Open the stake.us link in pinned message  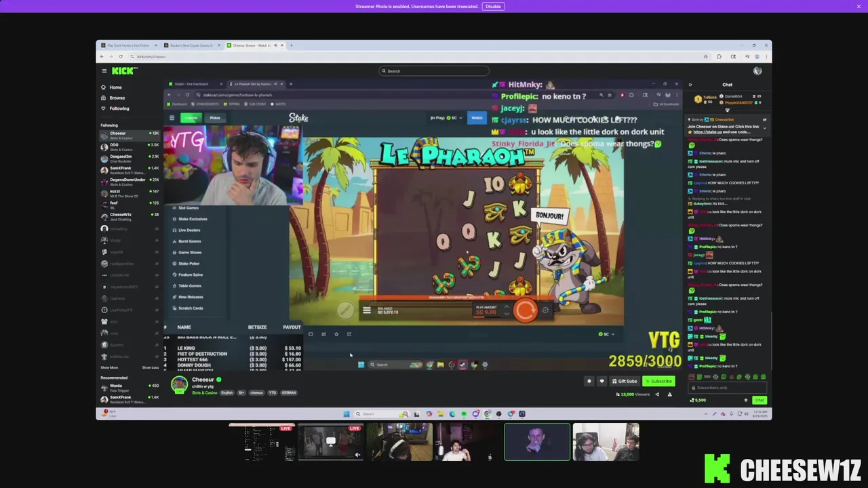tap(707, 132)
